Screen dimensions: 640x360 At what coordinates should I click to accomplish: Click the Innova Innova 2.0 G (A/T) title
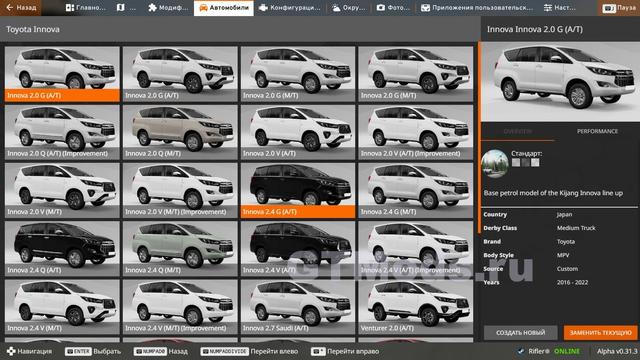(x=535, y=29)
